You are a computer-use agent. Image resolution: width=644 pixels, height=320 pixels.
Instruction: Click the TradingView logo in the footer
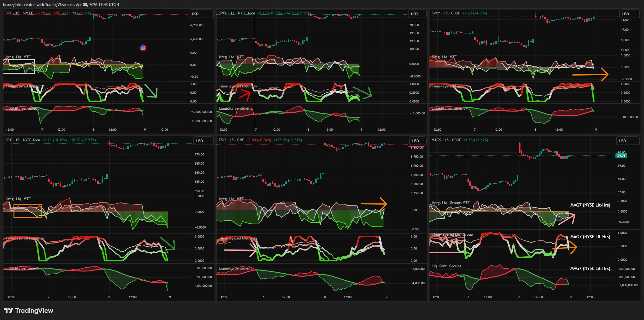(x=29, y=311)
